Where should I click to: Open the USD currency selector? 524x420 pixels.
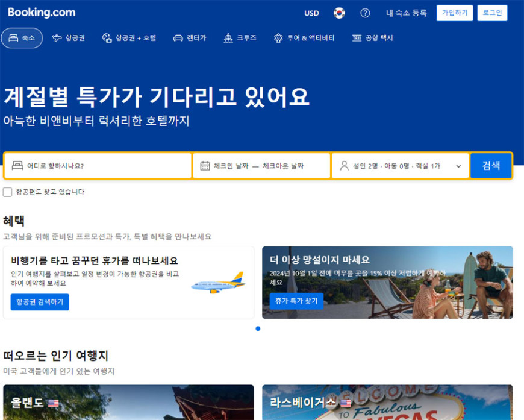(311, 13)
